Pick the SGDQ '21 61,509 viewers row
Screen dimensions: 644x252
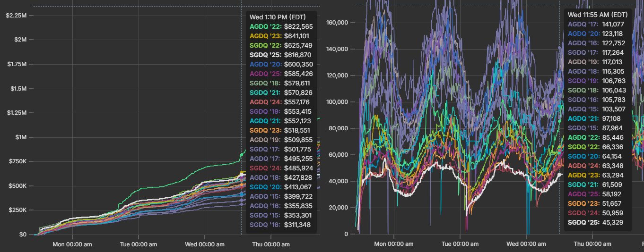595,185
